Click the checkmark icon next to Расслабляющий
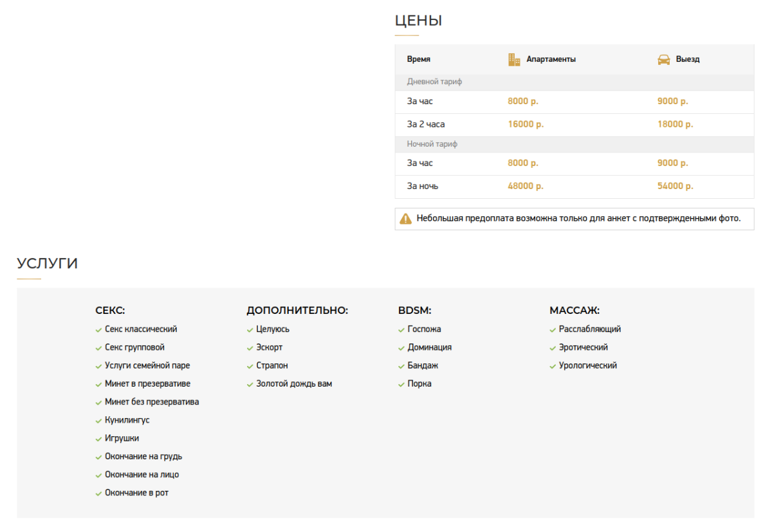Image resolution: width=772 pixels, height=532 pixels. tap(553, 330)
